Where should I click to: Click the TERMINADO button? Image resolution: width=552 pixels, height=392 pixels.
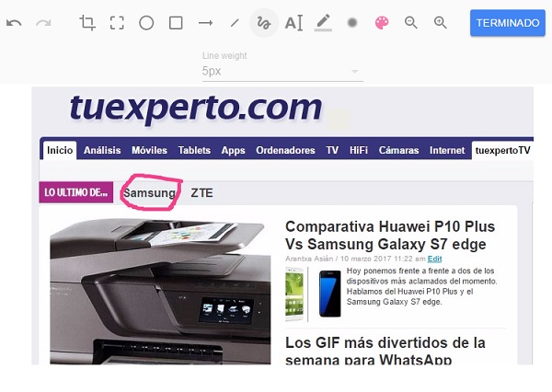click(x=508, y=23)
